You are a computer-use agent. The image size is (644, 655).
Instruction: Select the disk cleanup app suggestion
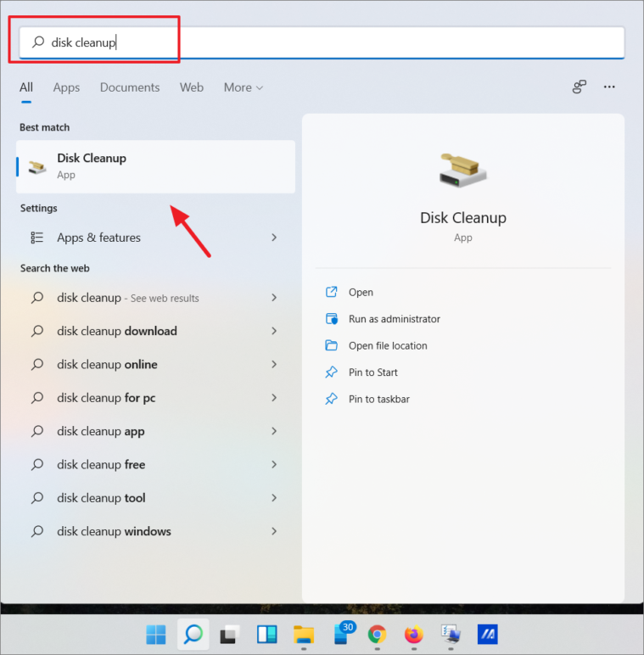[x=155, y=432]
